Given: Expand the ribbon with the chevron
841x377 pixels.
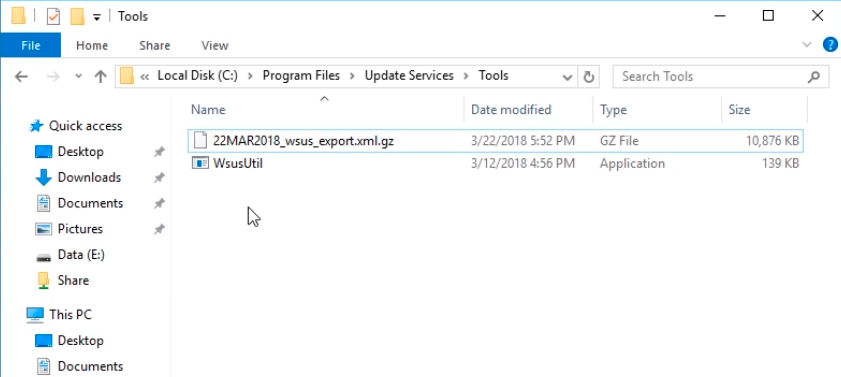Looking at the screenshot, I should click(x=807, y=45).
